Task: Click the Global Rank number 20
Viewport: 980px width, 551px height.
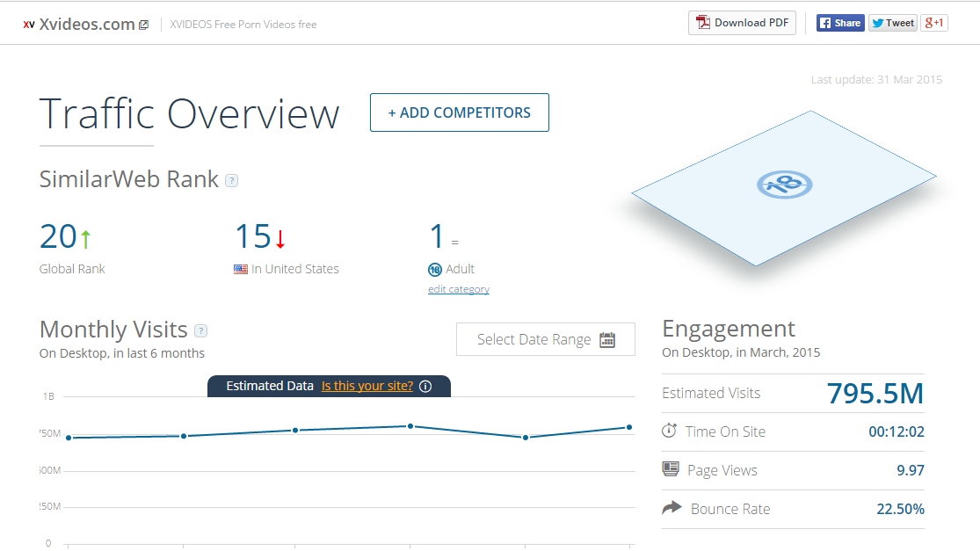Action: 58,236
